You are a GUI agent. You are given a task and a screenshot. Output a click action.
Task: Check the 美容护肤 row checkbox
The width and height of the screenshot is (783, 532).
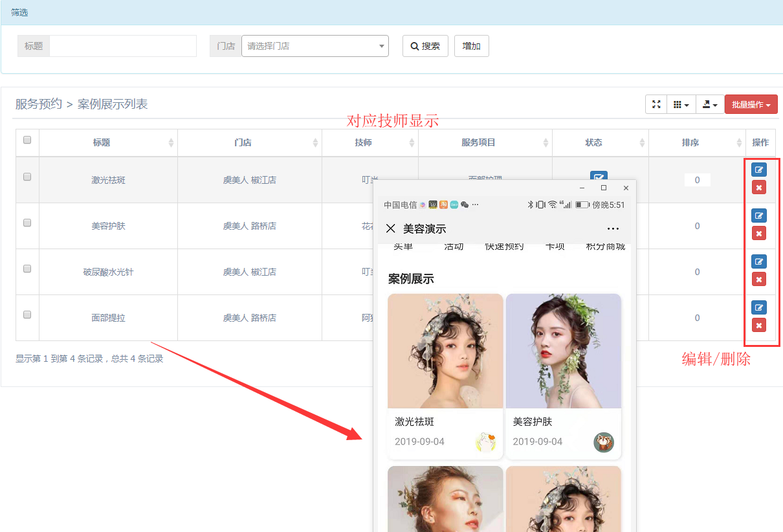pos(27,223)
